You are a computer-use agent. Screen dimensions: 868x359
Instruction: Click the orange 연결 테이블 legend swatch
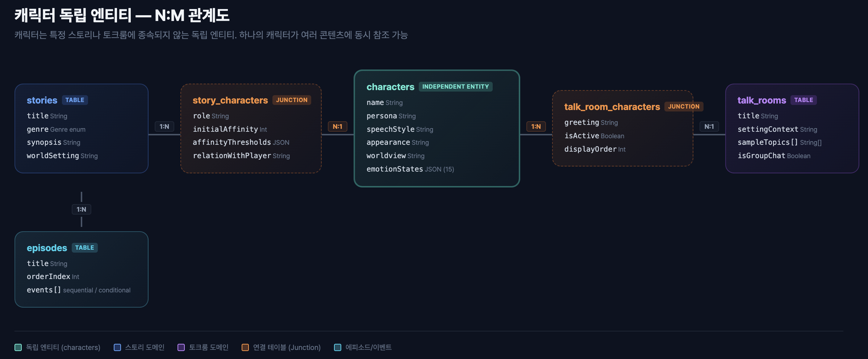click(x=245, y=347)
